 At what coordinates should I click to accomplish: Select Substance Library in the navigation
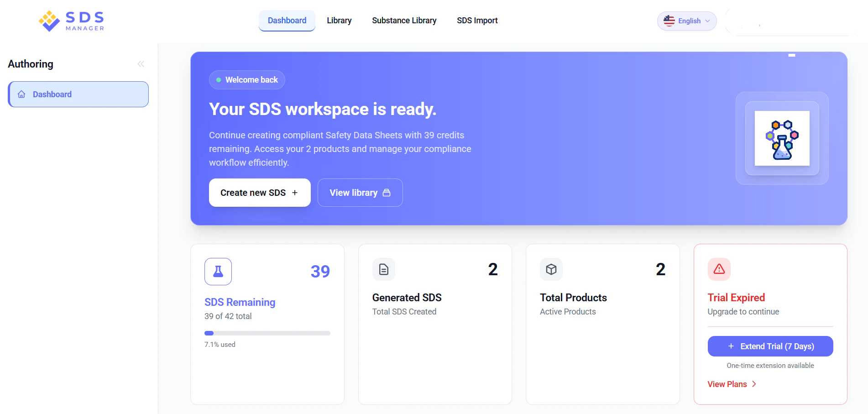click(404, 21)
